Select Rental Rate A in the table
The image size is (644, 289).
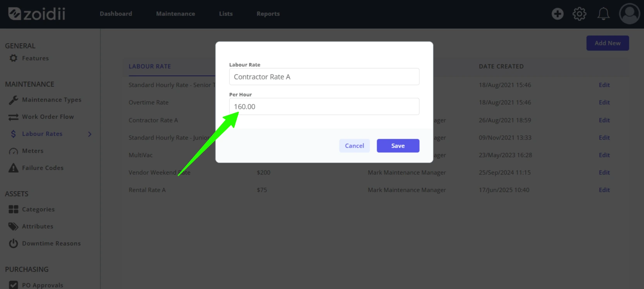tap(147, 190)
